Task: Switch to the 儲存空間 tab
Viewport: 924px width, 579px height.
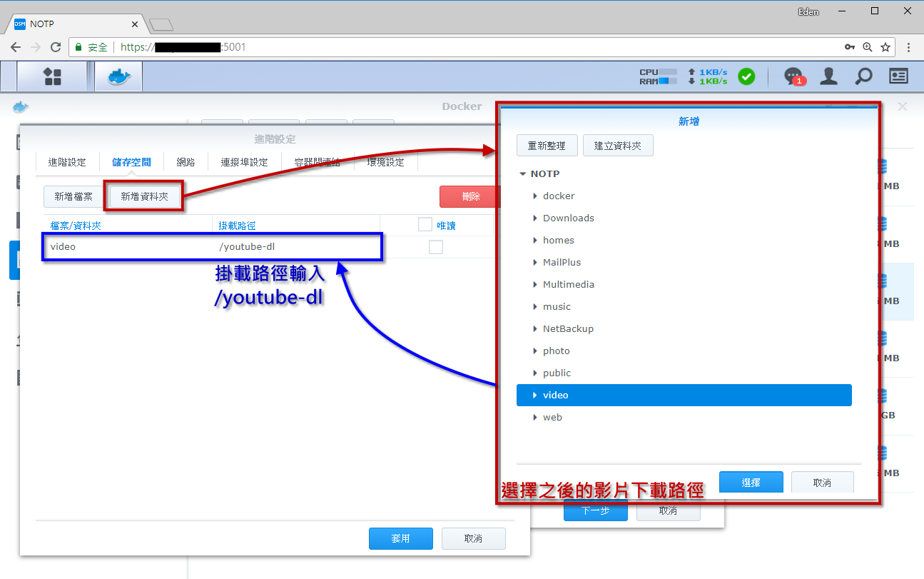Action: point(131,162)
